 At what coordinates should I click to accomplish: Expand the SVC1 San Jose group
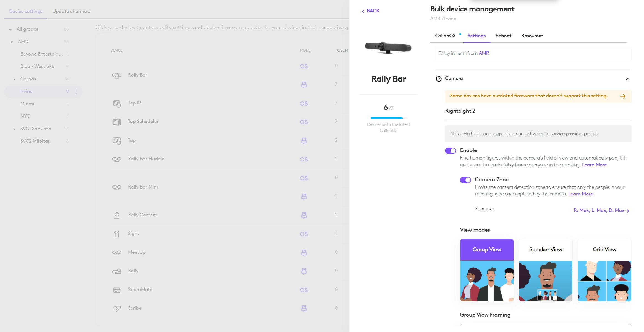[14, 129]
